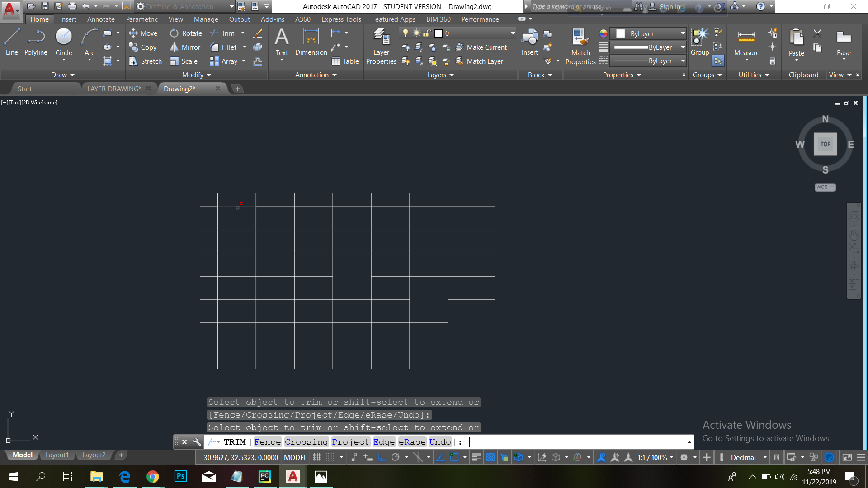The width and height of the screenshot is (868, 488).
Task: Select the Line draw tool
Action: coord(12,42)
